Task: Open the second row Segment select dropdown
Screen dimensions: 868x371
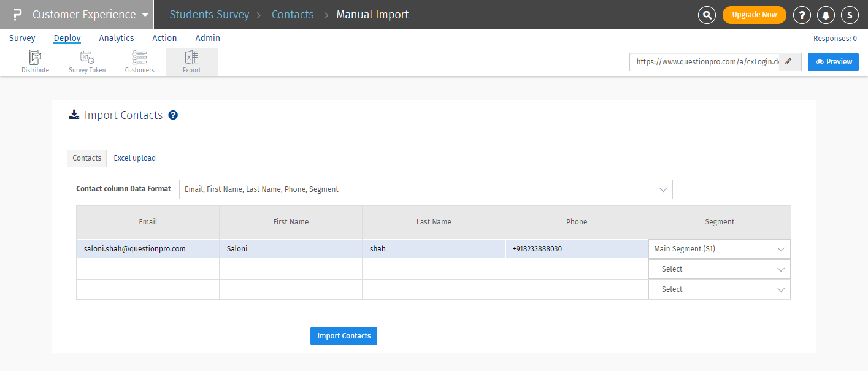Action: pyautogui.click(x=719, y=269)
